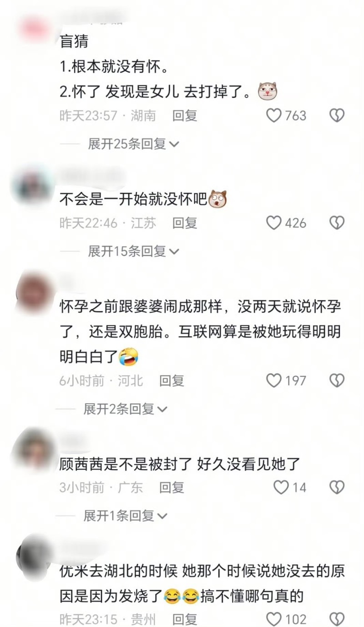The width and height of the screenshot is (364, 627).
Task: Reply to the Hunan comment via 回复
Action: pos(185,116)
